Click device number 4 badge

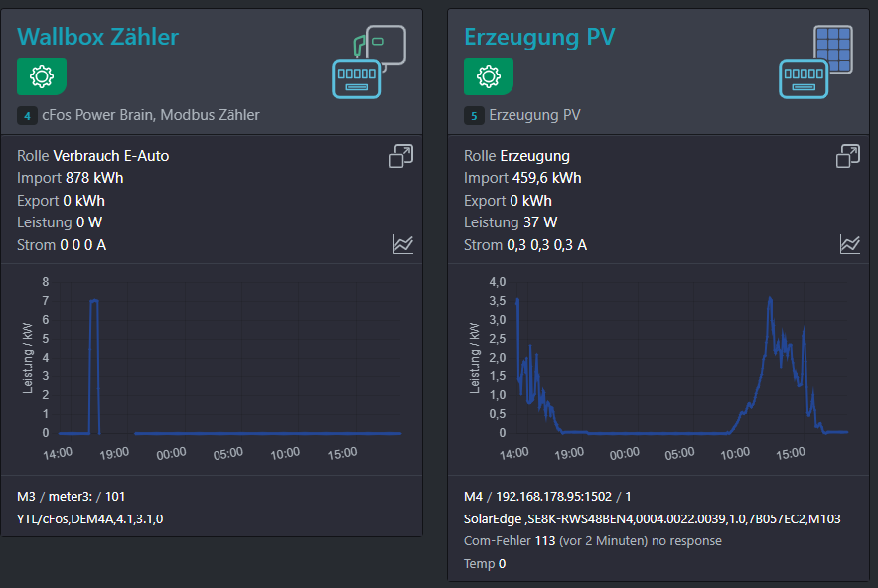pyautogui.click(x=27, y=116)
